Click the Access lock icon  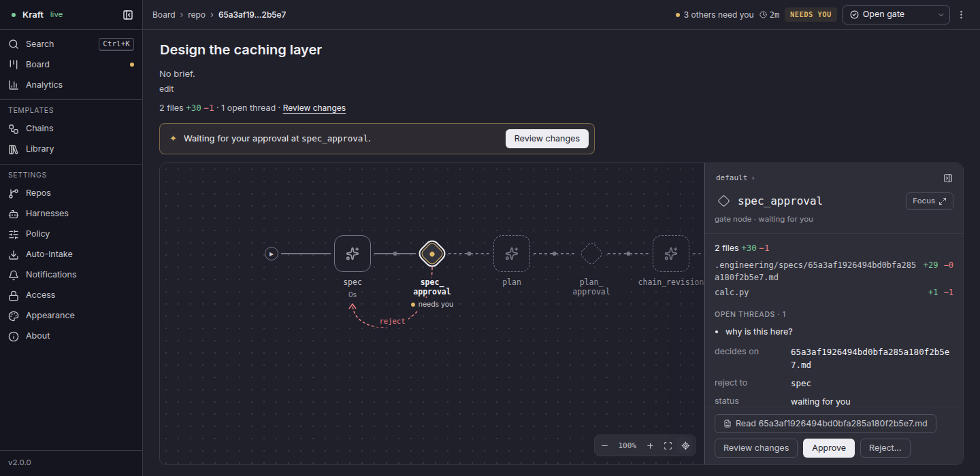click(x=14, y=295)
